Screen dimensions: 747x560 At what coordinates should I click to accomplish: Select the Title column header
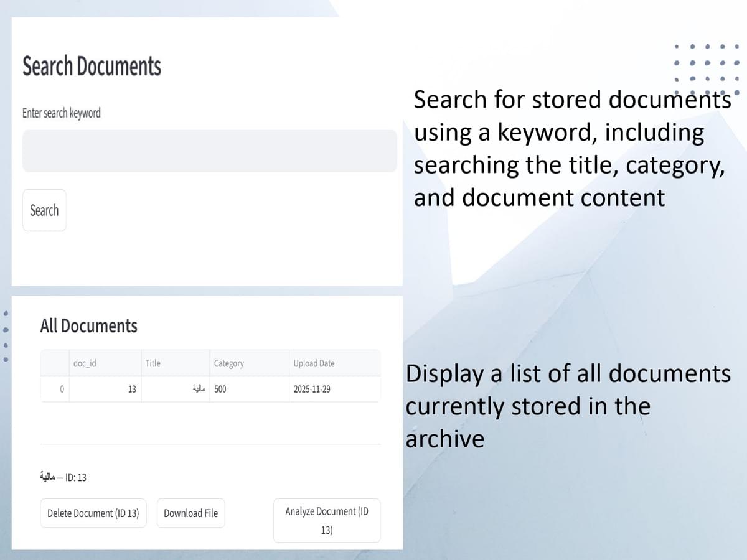click(176, 363)
